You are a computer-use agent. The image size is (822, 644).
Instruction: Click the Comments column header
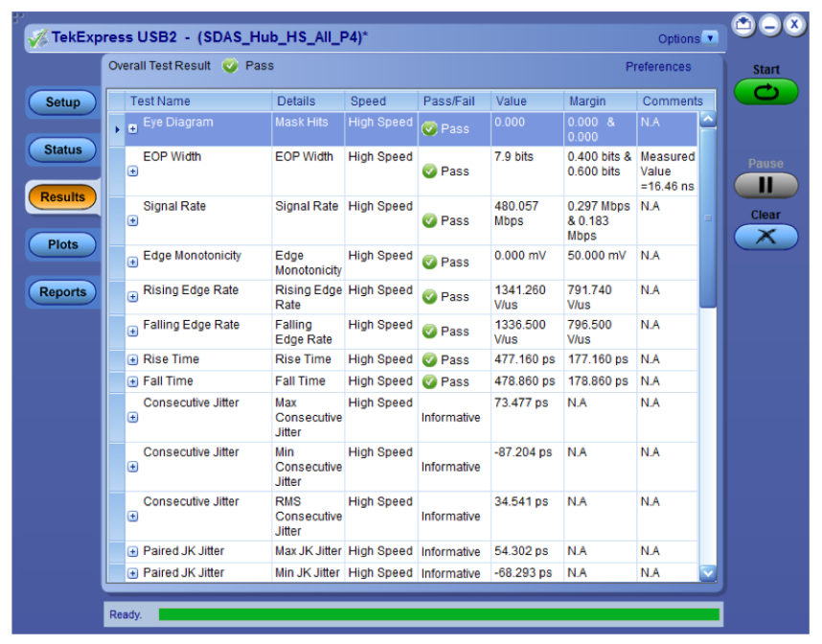[x=675, y=102]
